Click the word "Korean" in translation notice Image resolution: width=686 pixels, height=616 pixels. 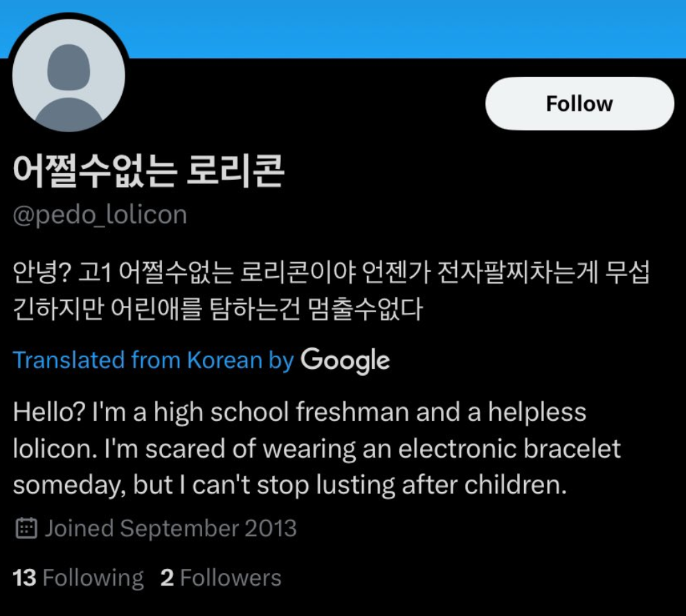pyautogui.click(x=224, y=361)
